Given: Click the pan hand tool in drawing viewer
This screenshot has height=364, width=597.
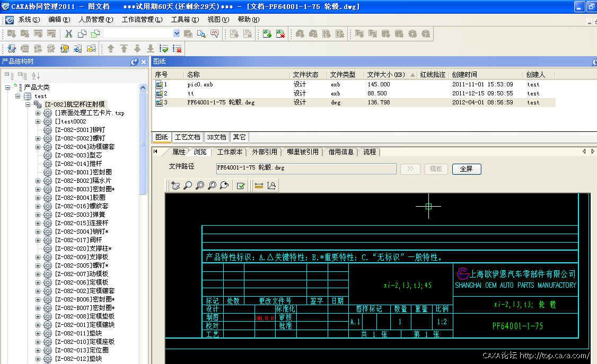Looking at the screenshot, I should (175, 185).
